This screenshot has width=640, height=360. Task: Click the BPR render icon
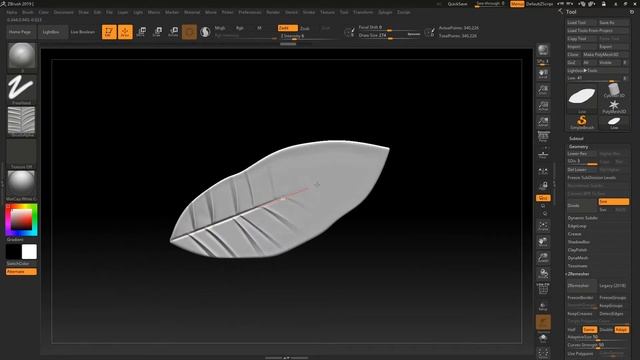pos(543,51)
